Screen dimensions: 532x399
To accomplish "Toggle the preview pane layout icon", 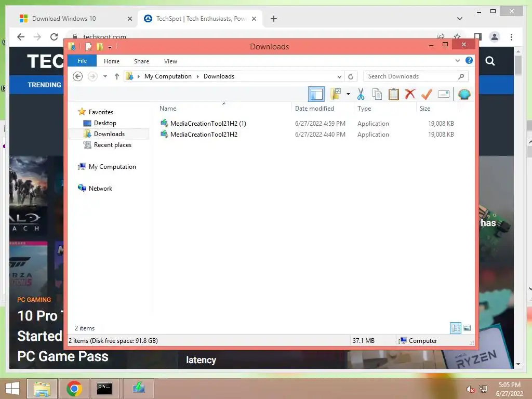I will [x=316, y=94].
